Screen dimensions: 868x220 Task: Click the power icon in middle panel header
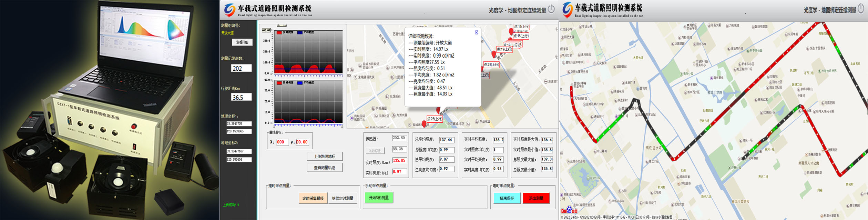(x=551, y=9)
